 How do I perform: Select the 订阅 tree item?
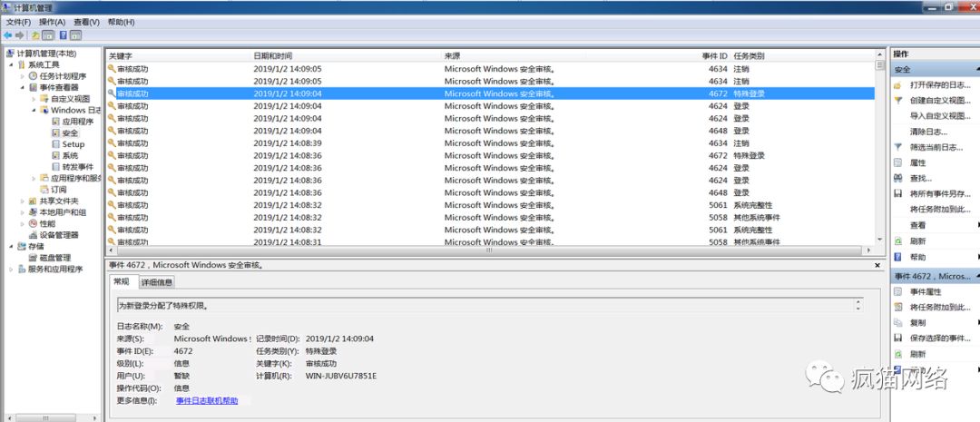pos(58,190)
